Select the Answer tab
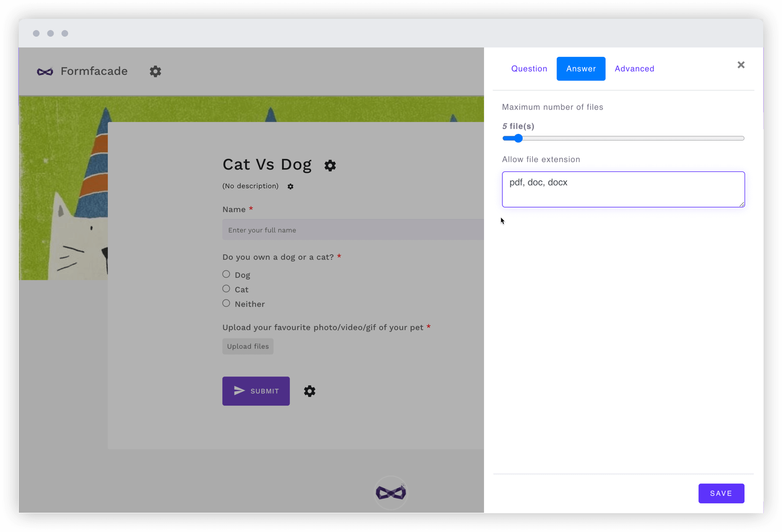The width and height of the screenshot is (782, 532). pos(581,69)
